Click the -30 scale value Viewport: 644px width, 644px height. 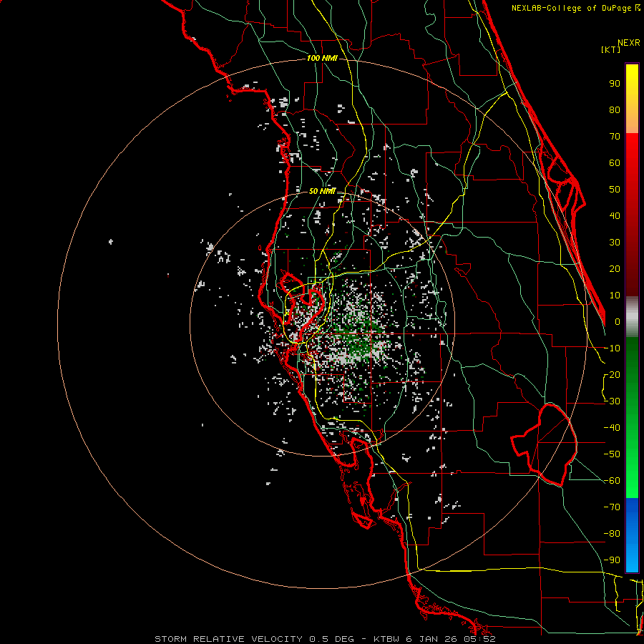click(x=612, y=401)
